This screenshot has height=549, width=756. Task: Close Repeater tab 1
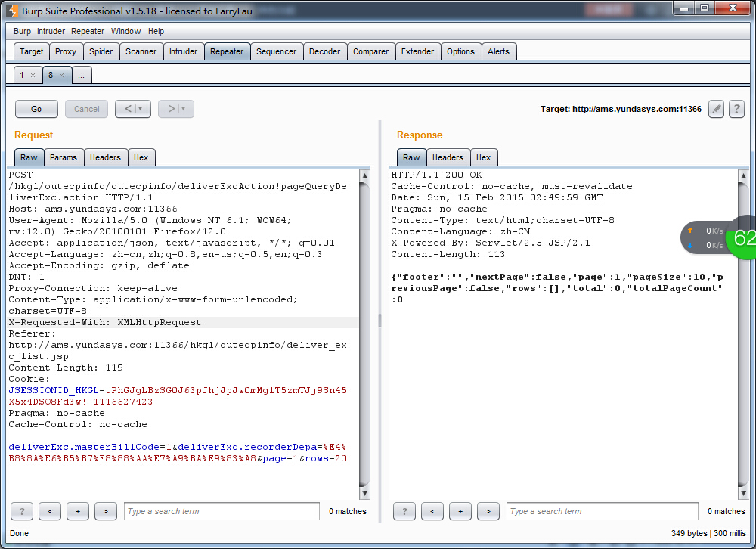(33, 76)
